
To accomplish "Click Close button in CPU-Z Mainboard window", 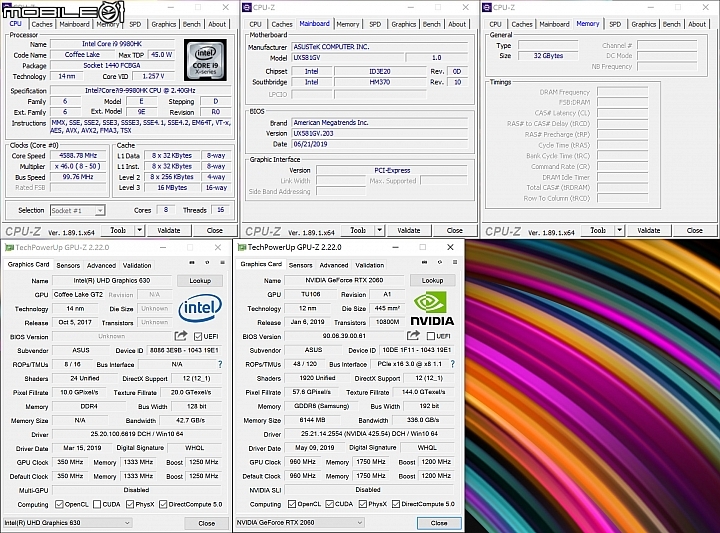I will click(455, 230).
